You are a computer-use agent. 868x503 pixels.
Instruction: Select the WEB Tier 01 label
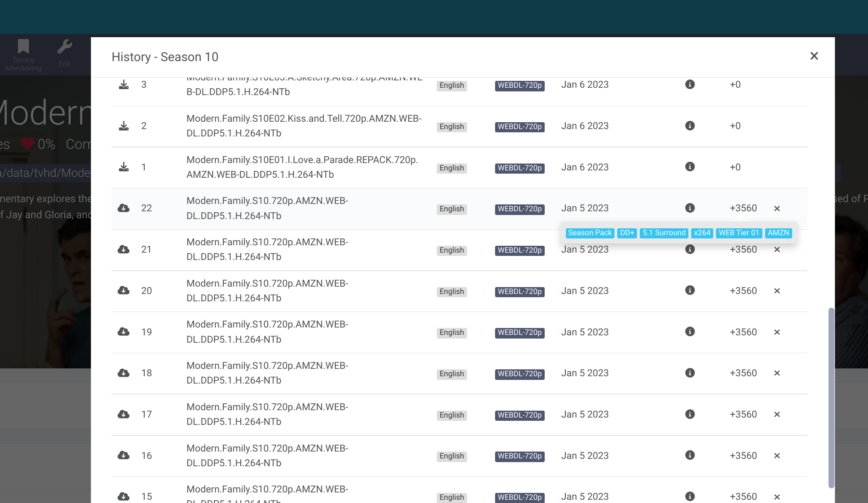coord(738,233)
